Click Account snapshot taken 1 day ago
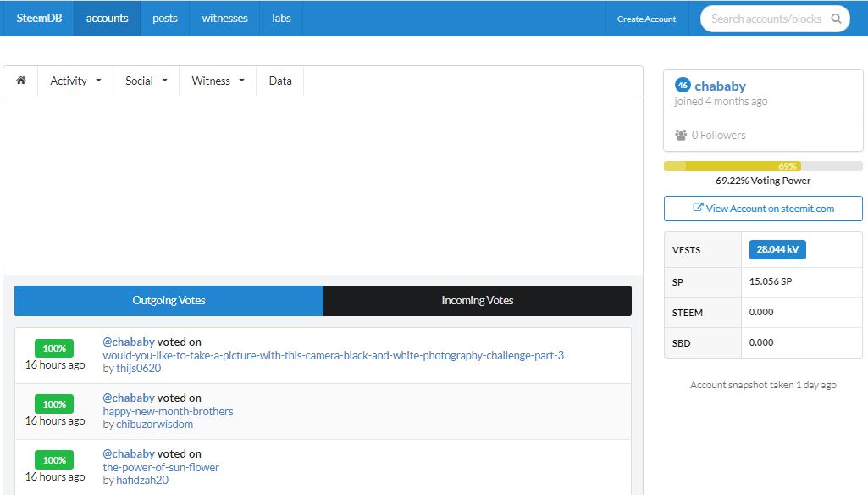 tap(763, 385)
